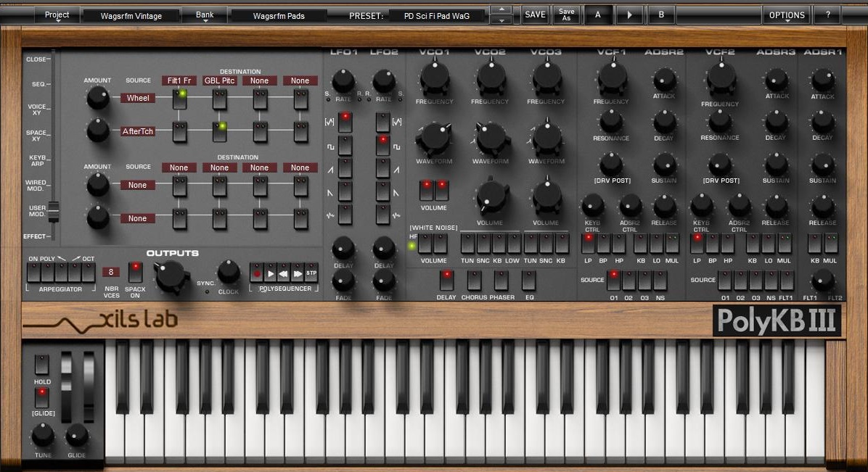
Task: Click the Save As button
Action: coord(566,15)
